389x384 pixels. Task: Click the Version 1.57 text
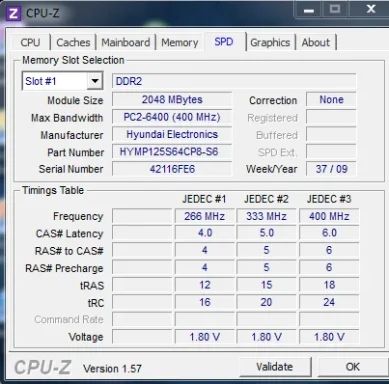pyautogui.click(x=112, y=369)
